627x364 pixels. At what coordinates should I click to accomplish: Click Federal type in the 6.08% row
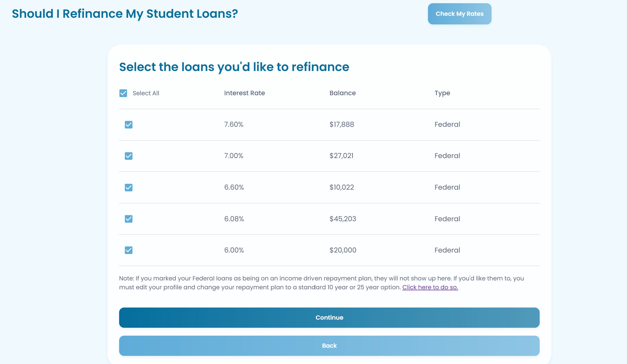[447, 219]
